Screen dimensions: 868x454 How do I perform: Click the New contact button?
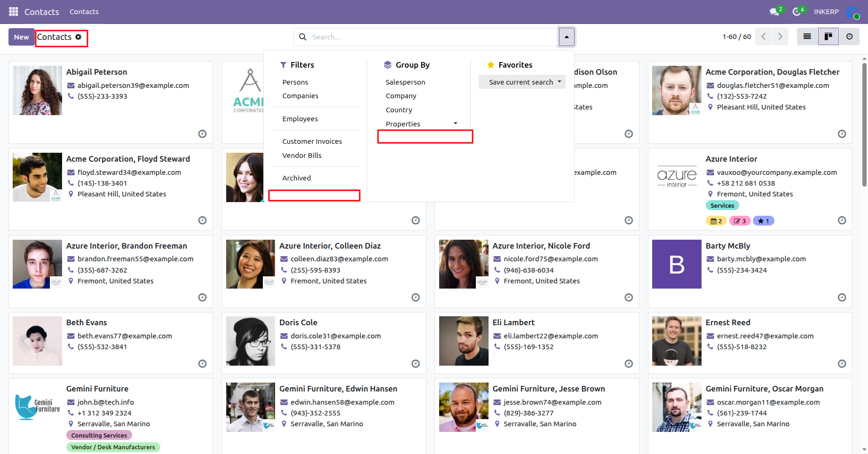(x=21, y=37)
